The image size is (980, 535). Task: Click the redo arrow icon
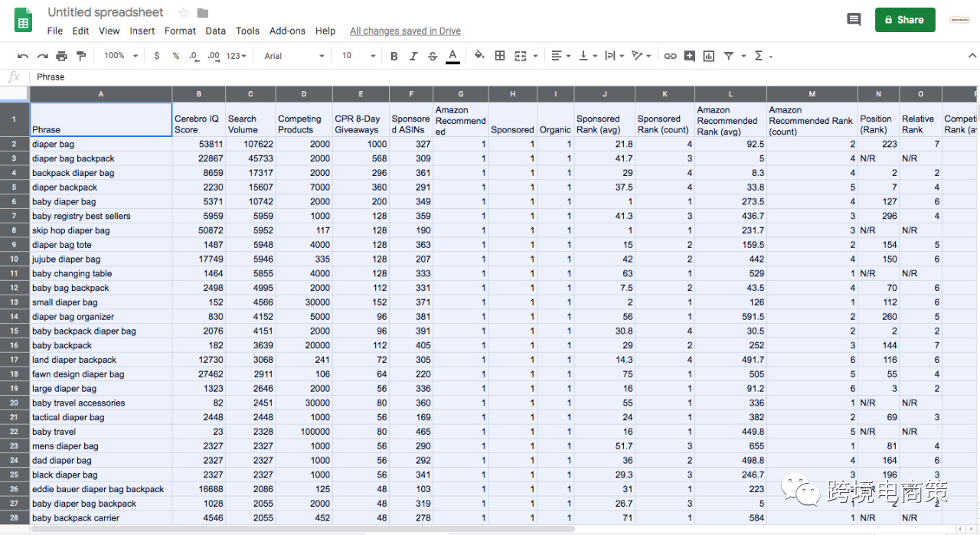coord(42,56)
